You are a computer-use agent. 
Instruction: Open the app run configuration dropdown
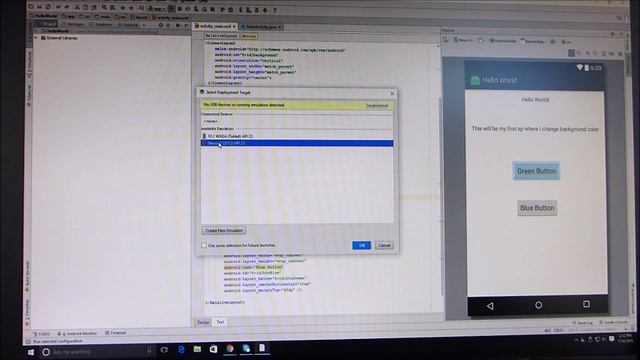coord(156,8)
